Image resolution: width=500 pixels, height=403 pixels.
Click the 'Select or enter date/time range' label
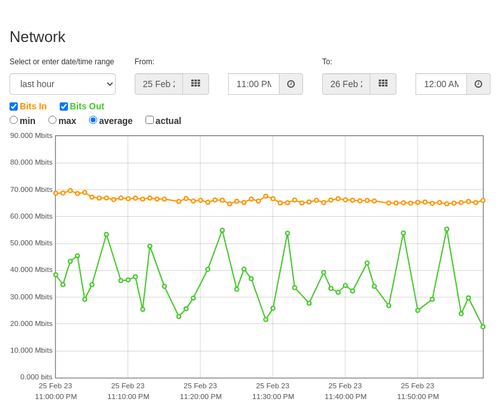62,62
